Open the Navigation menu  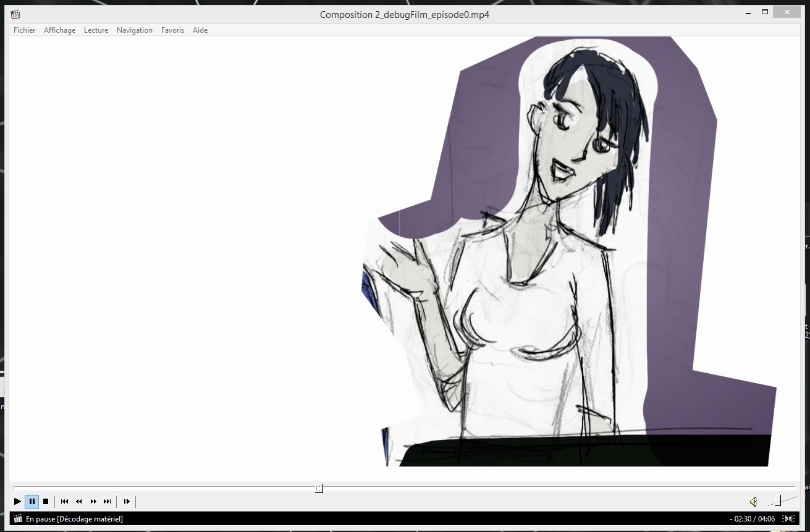[134, 30]
